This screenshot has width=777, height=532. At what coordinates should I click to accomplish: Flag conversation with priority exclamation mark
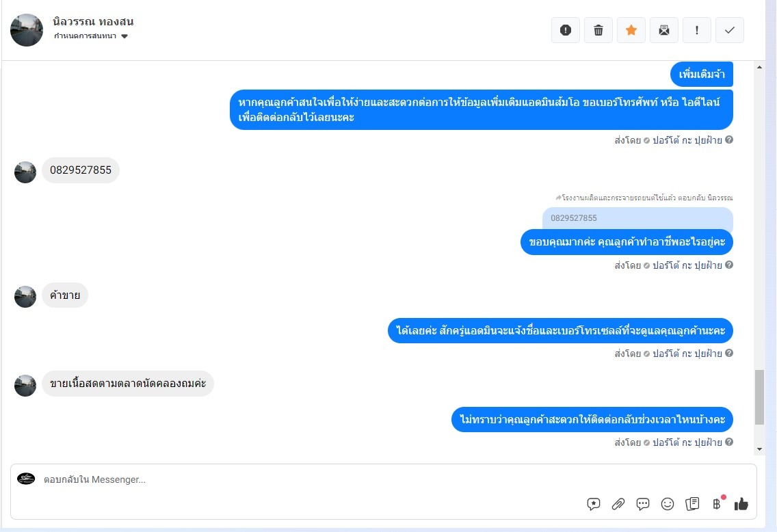pyautogui.click(x=697, y=30)
